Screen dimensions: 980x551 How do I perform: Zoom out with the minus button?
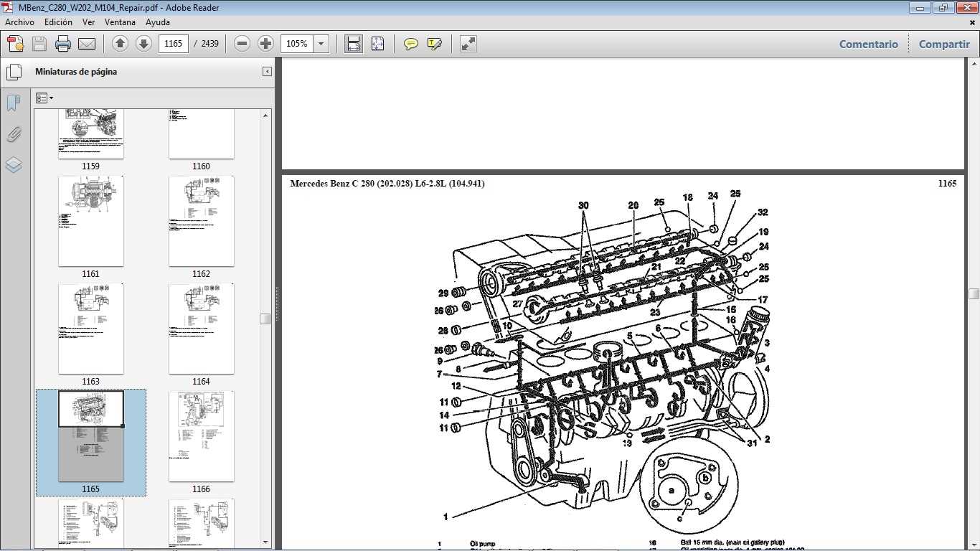242,44
